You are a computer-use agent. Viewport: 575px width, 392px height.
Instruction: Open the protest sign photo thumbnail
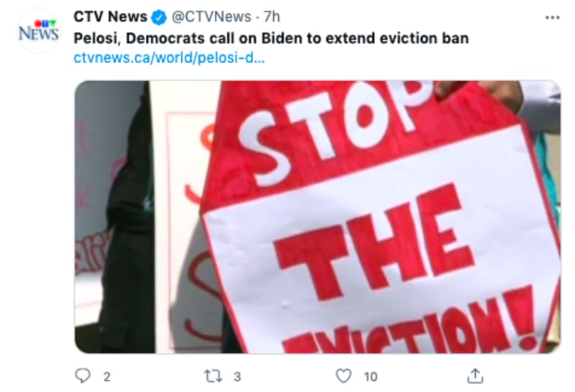[x=318, y=217]
